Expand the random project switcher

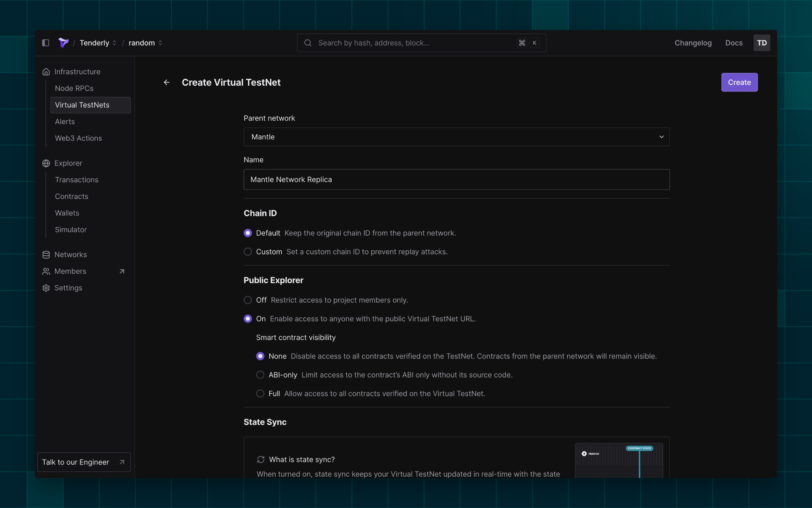tap(145, 43)
